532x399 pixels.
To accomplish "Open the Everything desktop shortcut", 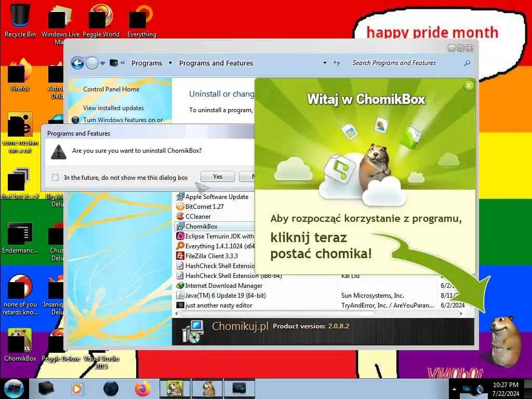I will tap(141, 20).
